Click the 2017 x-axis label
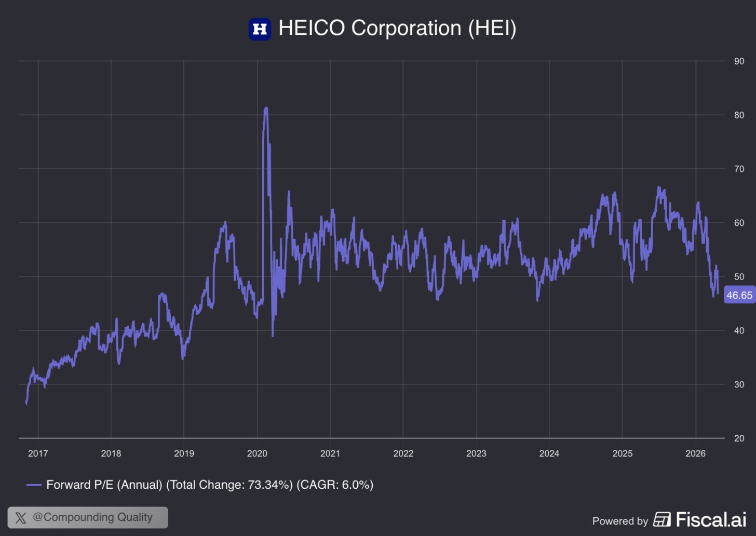This screenshot has width=756, height=536. (38, 453)
